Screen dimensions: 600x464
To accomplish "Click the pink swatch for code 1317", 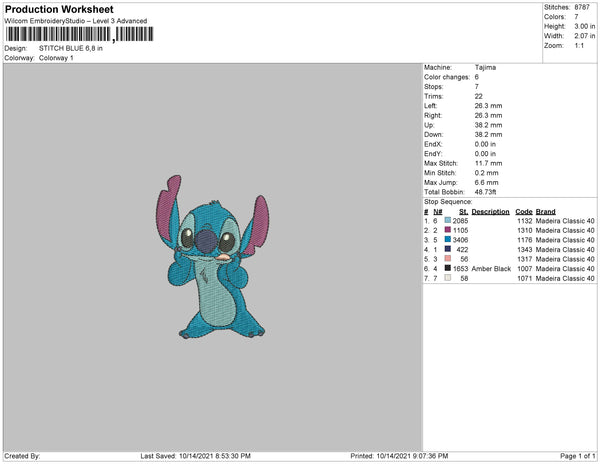I will click(448, 259).
